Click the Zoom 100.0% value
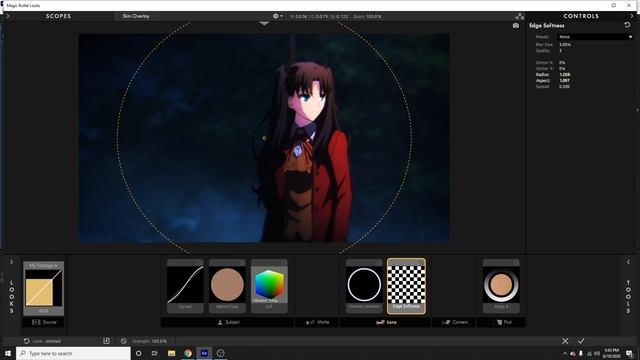Viewport: 640px width, 360px height. point(367,17)
